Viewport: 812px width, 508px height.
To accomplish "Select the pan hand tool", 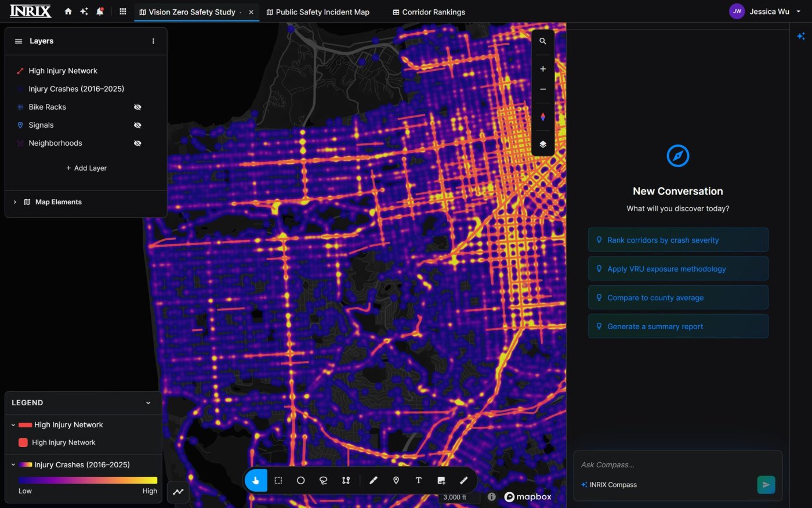I will click(x=256, y=481).
